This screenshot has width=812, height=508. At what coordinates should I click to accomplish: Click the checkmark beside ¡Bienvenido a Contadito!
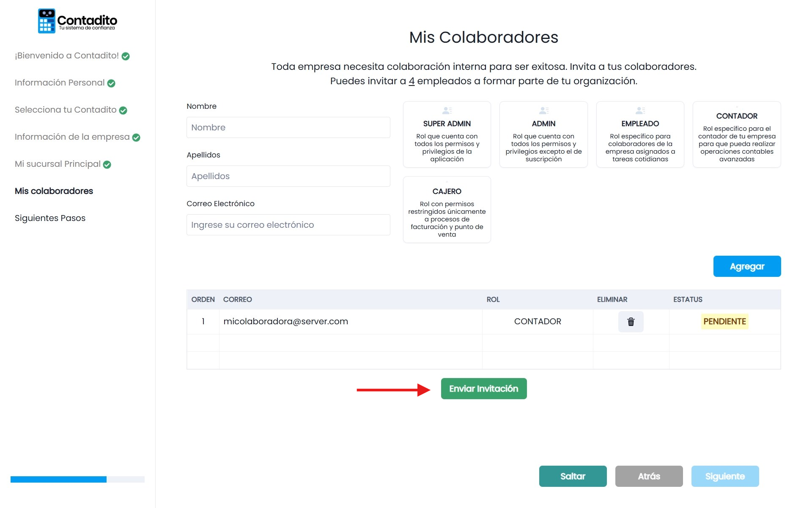click(126, 56)
